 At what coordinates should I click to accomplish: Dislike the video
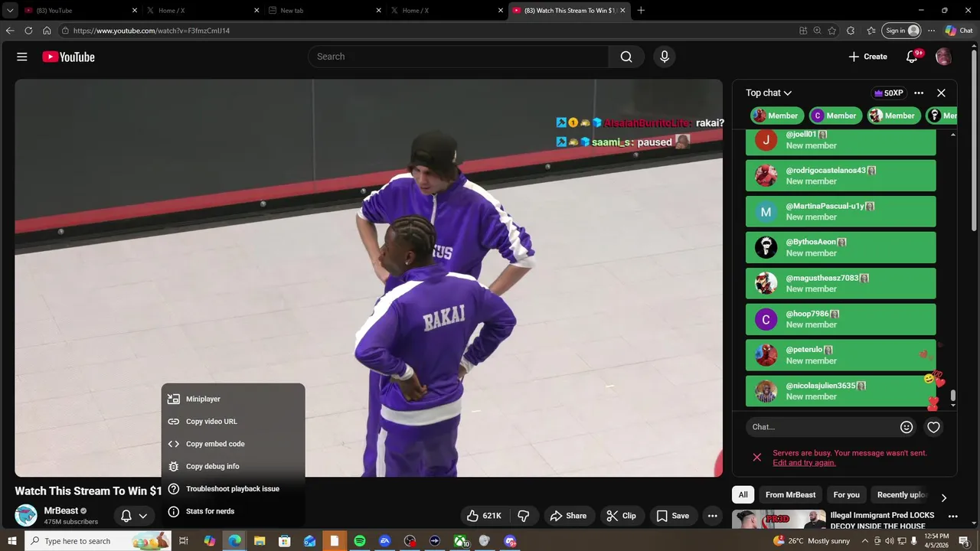pyautogui.click(x=524, y=516)
